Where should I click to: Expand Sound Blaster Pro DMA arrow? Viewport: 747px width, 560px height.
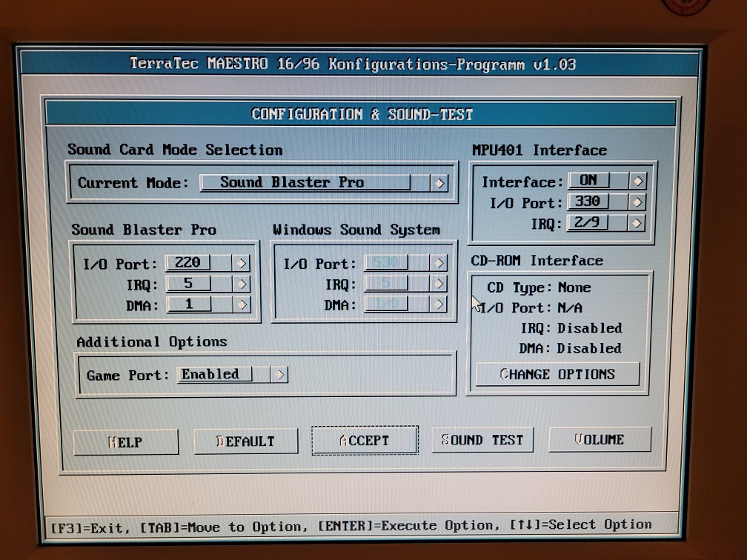coord(242,304)
